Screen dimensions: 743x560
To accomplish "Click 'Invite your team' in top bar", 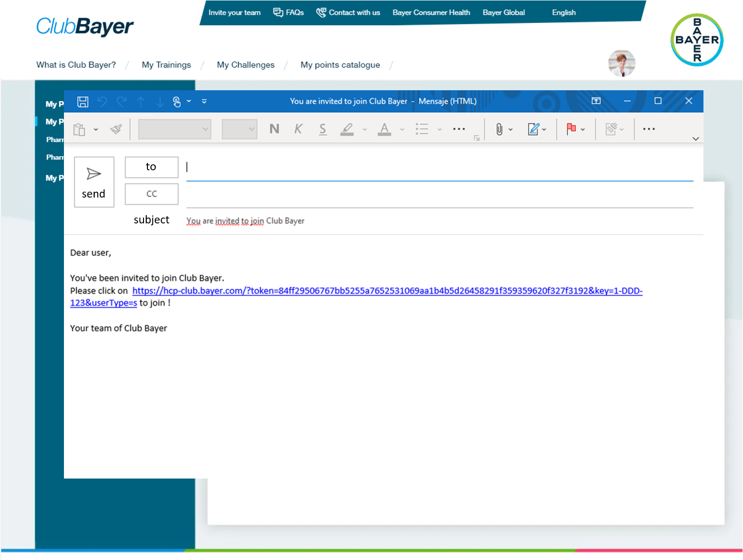I will tap(234, 13).
